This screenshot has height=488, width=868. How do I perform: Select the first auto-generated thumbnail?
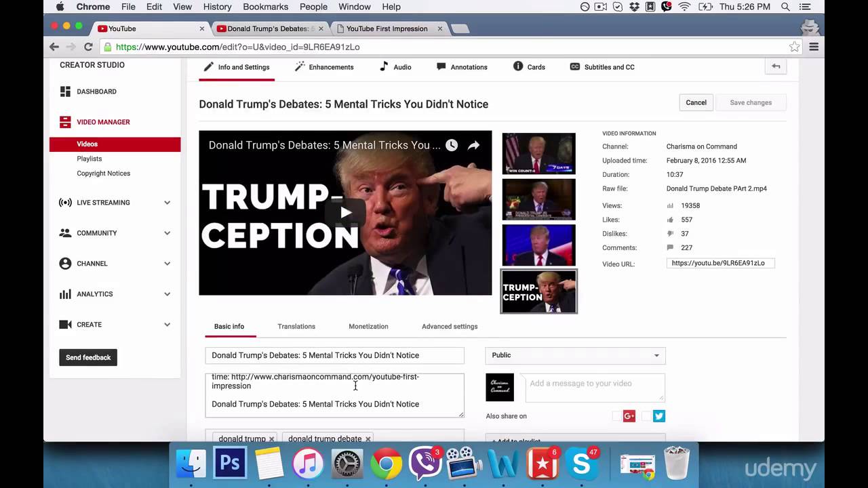point(538,154)
